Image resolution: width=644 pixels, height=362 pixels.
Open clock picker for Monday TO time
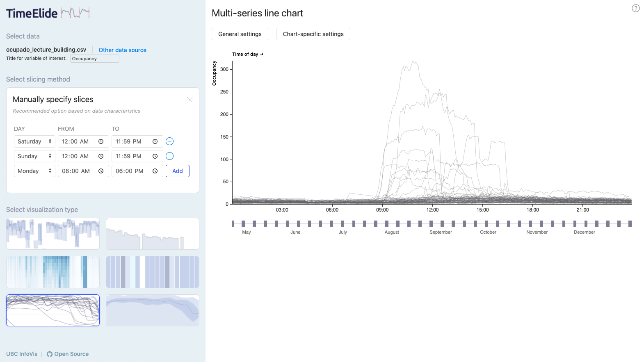tap(155, 171)
